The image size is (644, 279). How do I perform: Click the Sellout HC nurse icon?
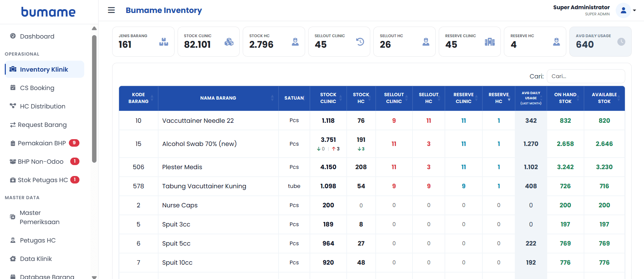(x=426, y=42)
